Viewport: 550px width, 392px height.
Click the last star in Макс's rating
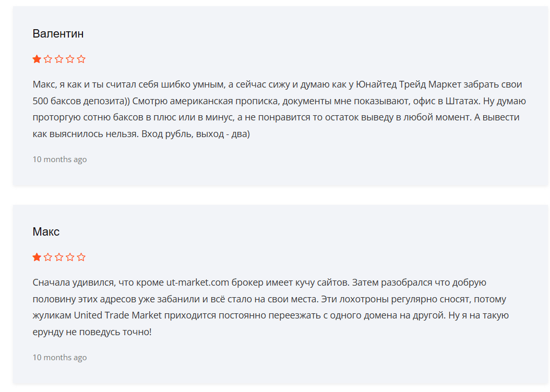tap(81, 258)
